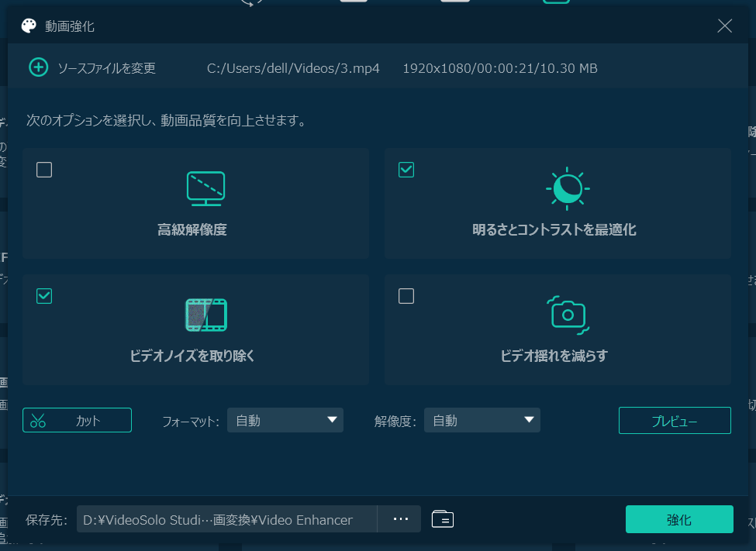The image size is (756, 551).
Task: Click the 保存先 save path field
Action: [x=225, y=519]
